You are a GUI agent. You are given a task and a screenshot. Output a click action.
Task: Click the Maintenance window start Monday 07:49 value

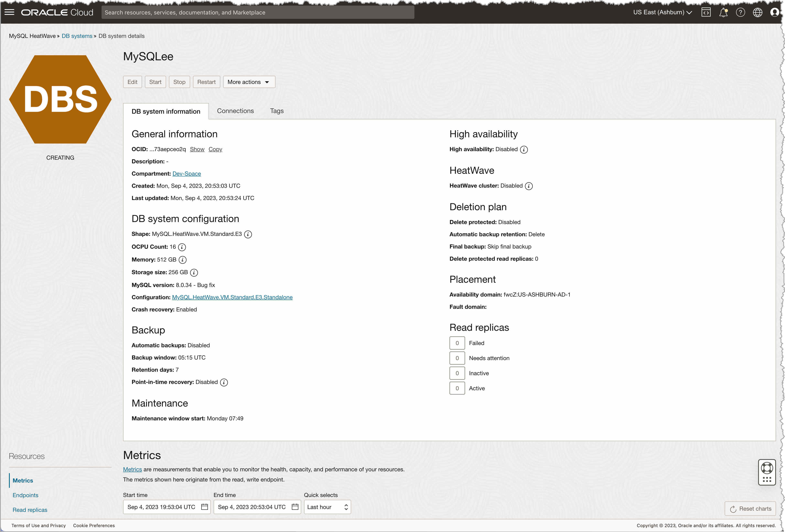coord(225,419)
